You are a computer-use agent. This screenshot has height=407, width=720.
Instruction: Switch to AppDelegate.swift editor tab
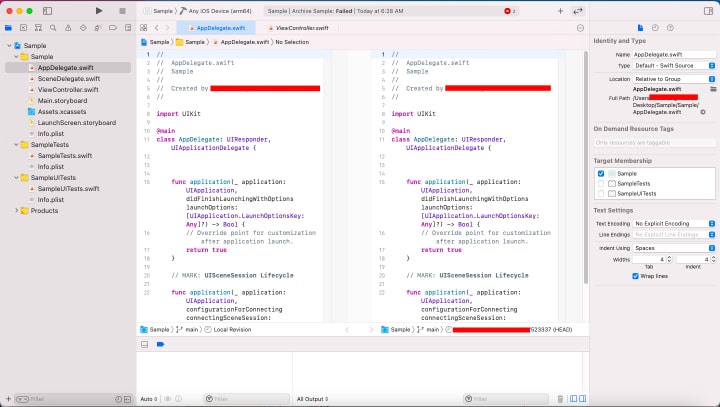[216, 28]
